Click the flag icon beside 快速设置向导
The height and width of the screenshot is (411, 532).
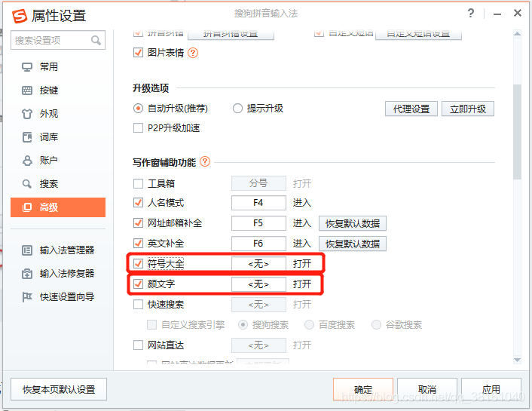[27, 297]
